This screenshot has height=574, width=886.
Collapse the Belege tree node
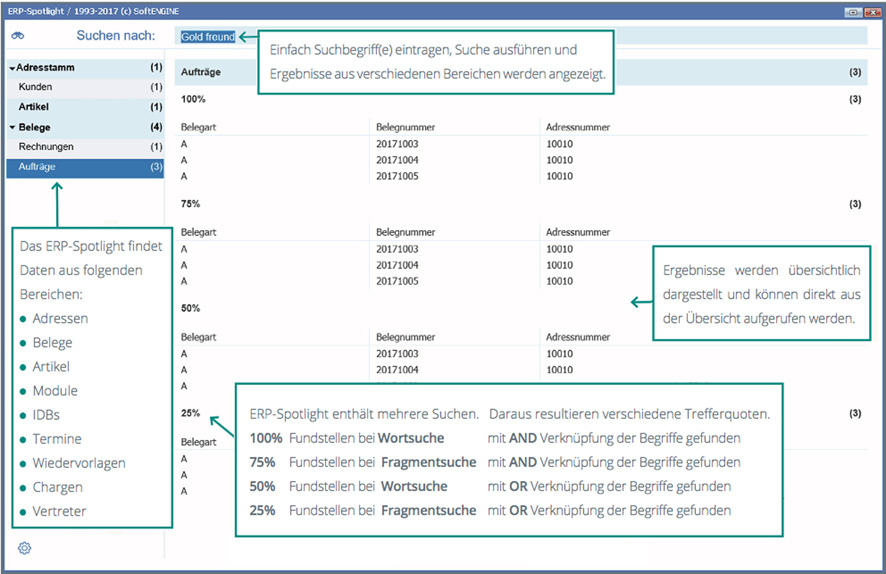pyautogui.click(x=12, y=128)
